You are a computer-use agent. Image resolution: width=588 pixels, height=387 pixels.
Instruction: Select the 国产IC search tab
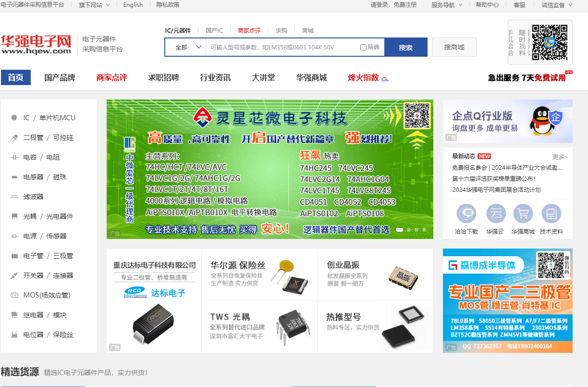click(x=214, y=30)
